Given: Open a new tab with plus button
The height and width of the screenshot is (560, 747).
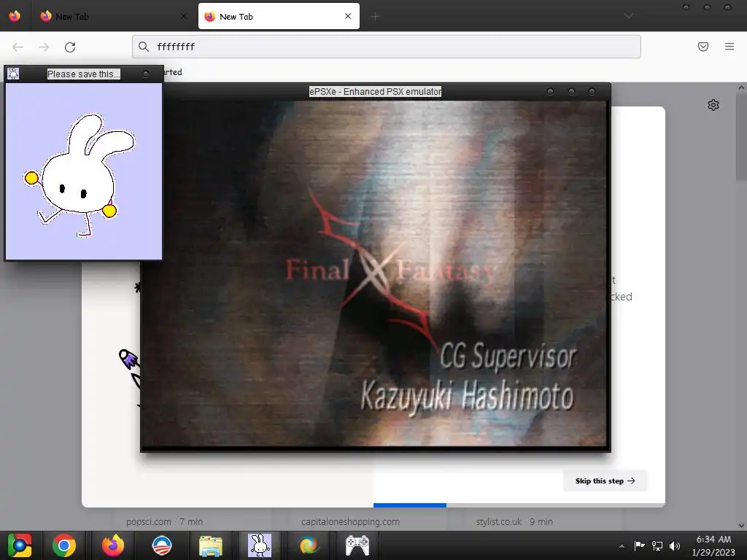Looking at the screenshot, I should [376, 17].
